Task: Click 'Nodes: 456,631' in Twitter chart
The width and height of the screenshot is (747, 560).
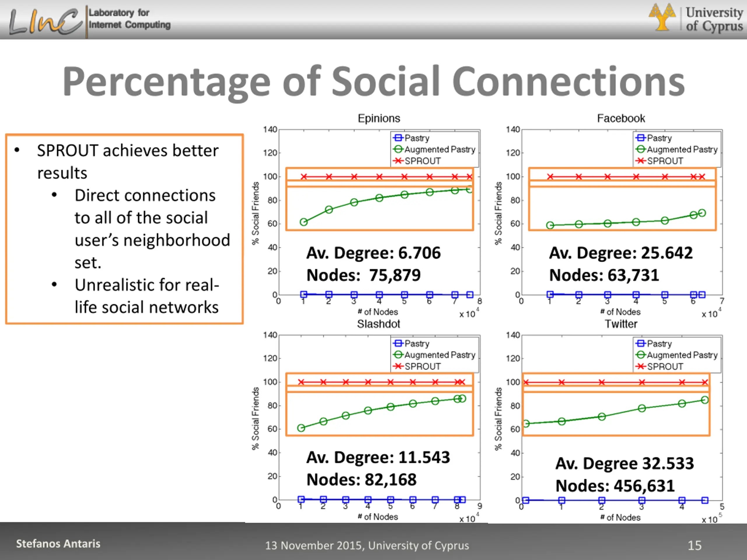Action: (x=615, y=486)
